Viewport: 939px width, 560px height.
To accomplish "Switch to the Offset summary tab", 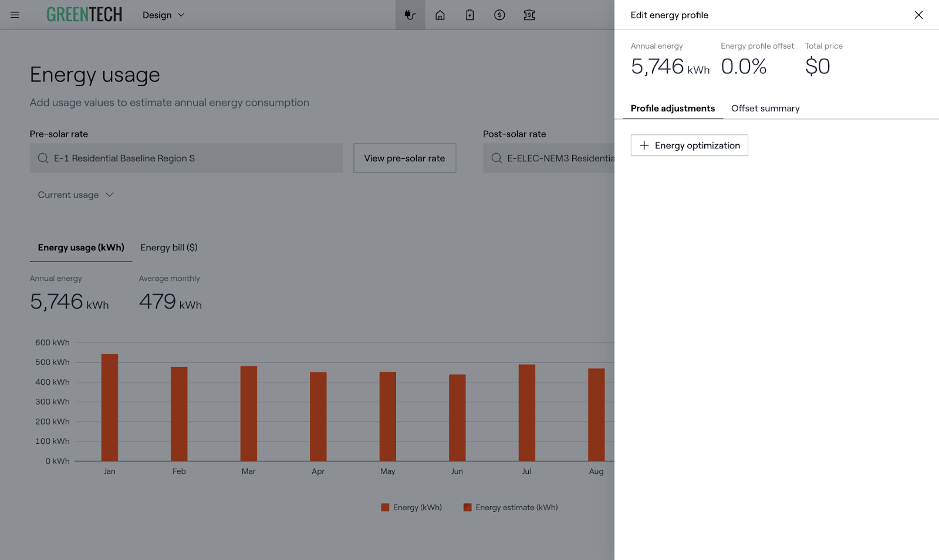I will pyautogui.click(x=765, y=108).
